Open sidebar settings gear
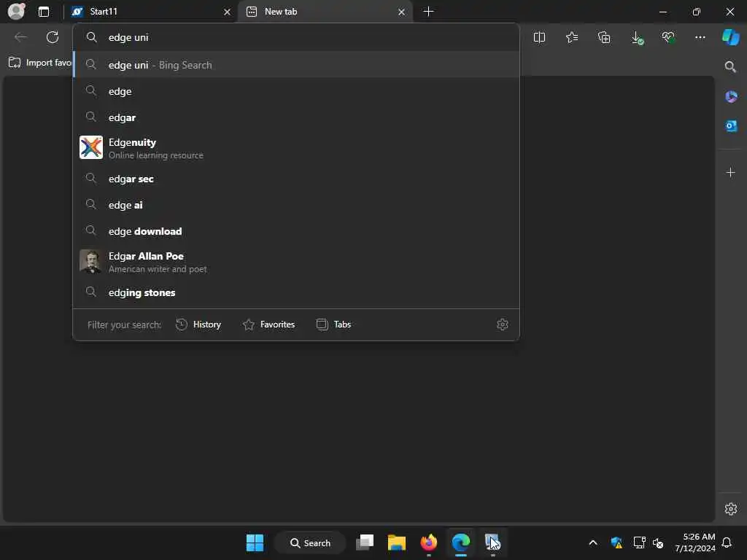747x560 pixels. 730,509
